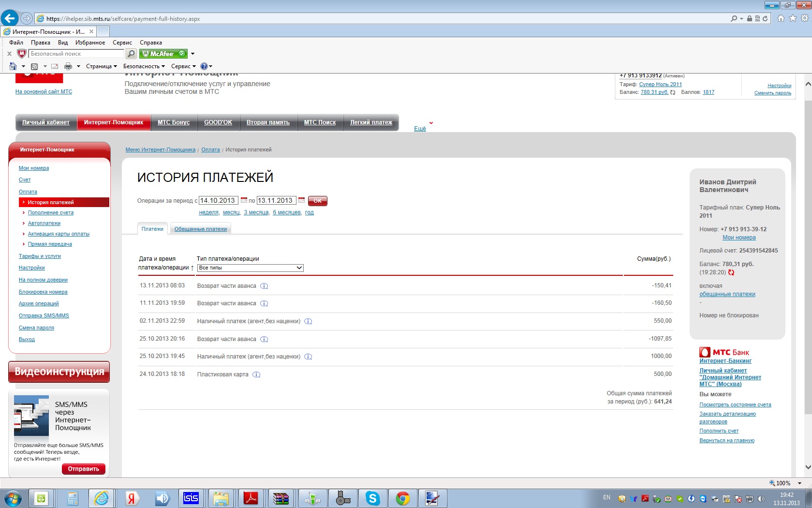Select the Платежи tab

click(152, 229)
